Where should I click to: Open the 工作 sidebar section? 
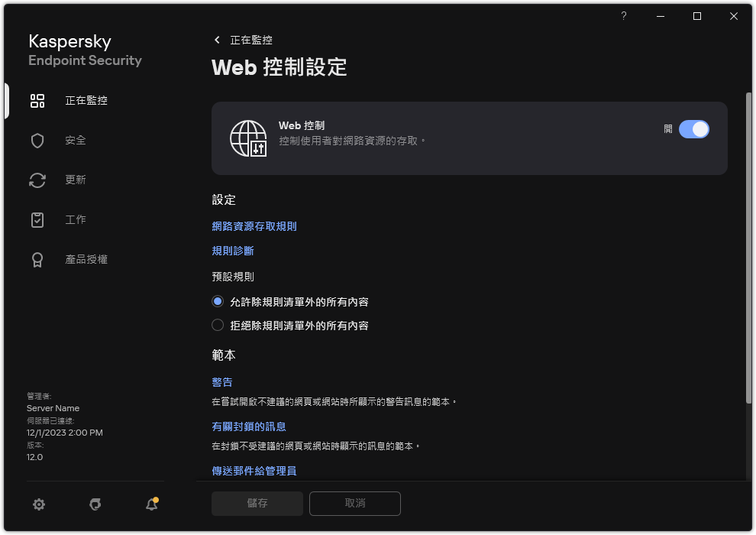(x=76, y=220)
